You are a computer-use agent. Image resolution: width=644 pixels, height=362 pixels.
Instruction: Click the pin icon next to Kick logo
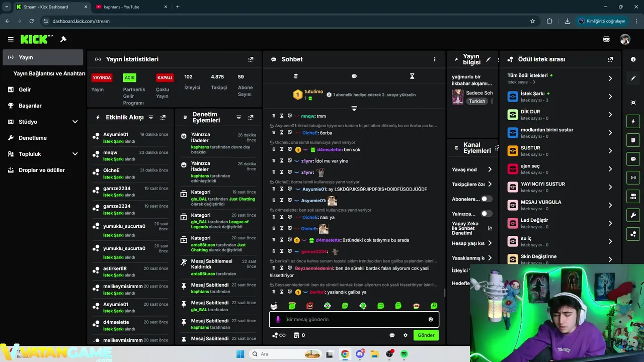point(63,39)
